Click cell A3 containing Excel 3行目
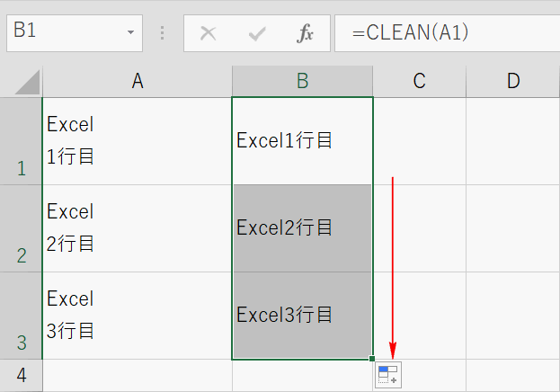The height and width of the screenshot is (392, 560). coord(138,316)
